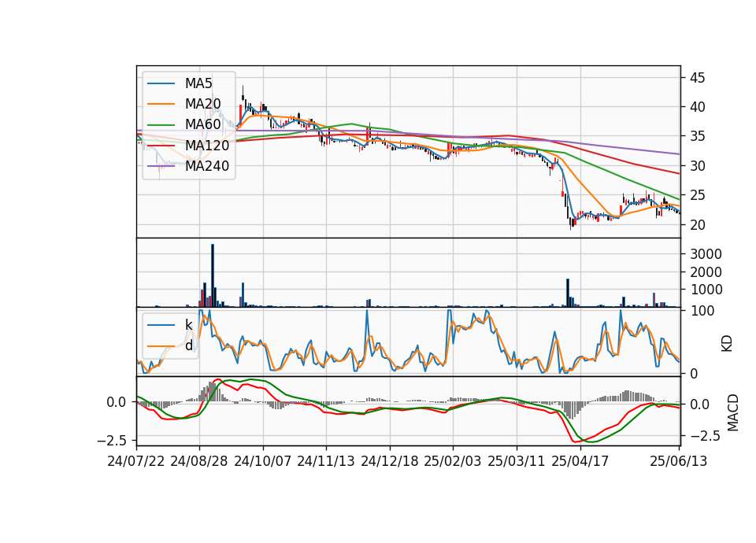Click the date label 25/06/13
The image size is (756, 543).
tap(679, 461)
